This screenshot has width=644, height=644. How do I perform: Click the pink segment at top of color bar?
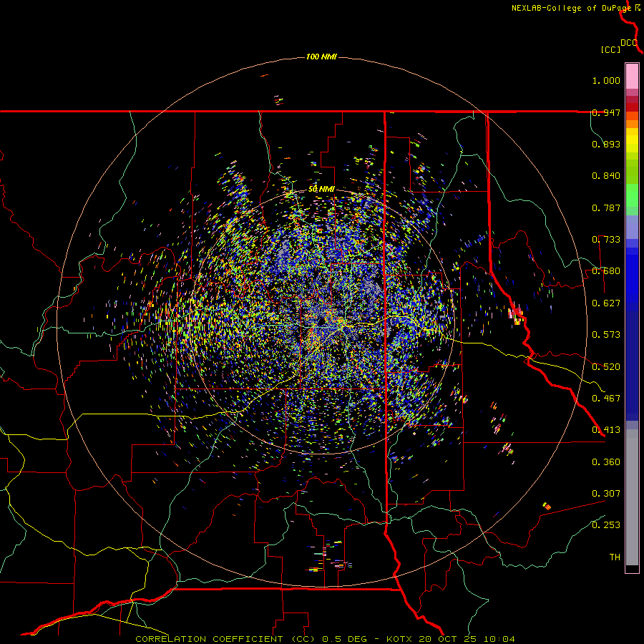point(632,77)
